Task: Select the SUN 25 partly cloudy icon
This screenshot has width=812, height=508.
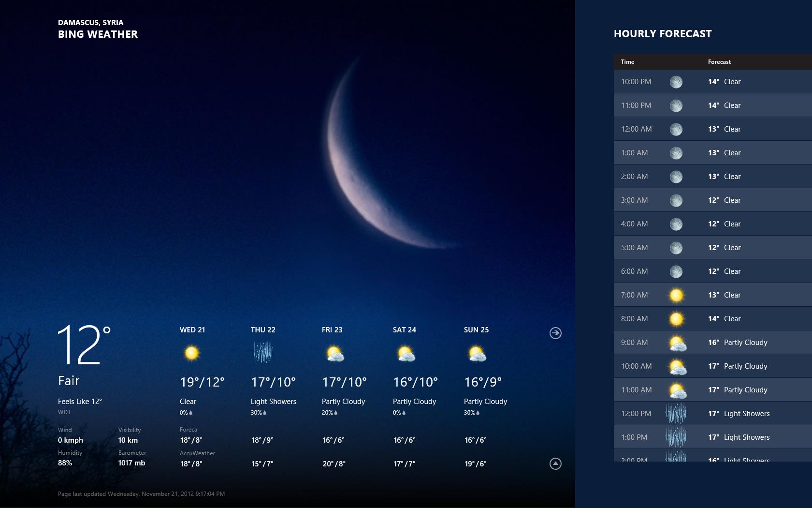Action: tap(477, 354)
